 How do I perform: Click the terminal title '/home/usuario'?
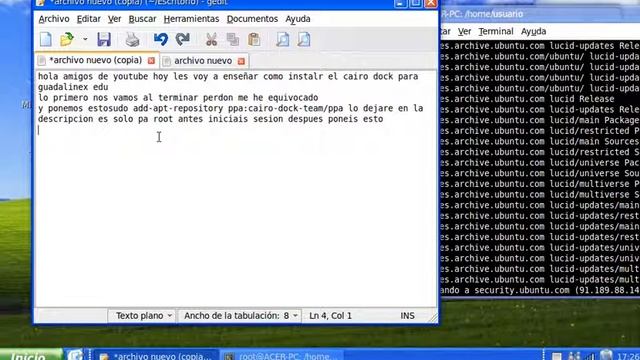click(494, 14)
